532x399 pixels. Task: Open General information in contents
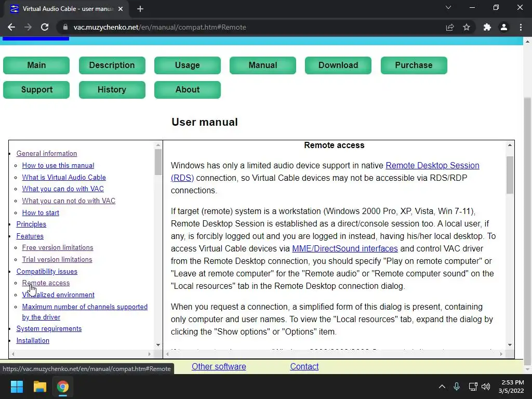46,153
